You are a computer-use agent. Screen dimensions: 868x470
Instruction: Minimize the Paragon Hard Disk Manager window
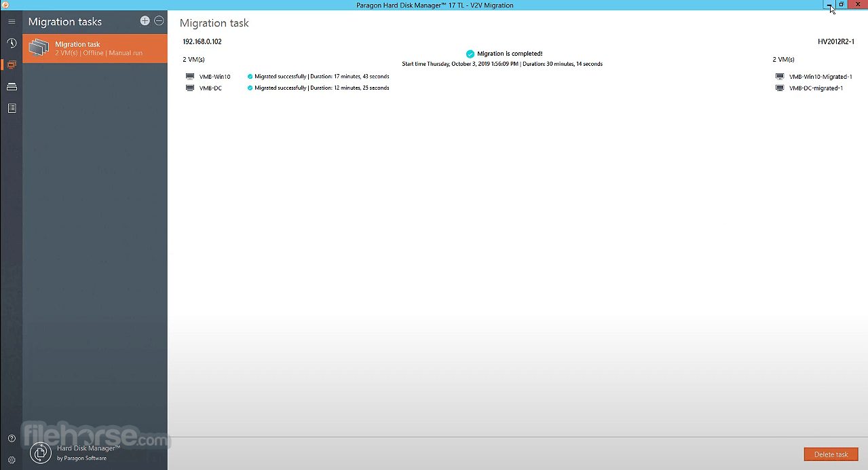coord(829,4)
